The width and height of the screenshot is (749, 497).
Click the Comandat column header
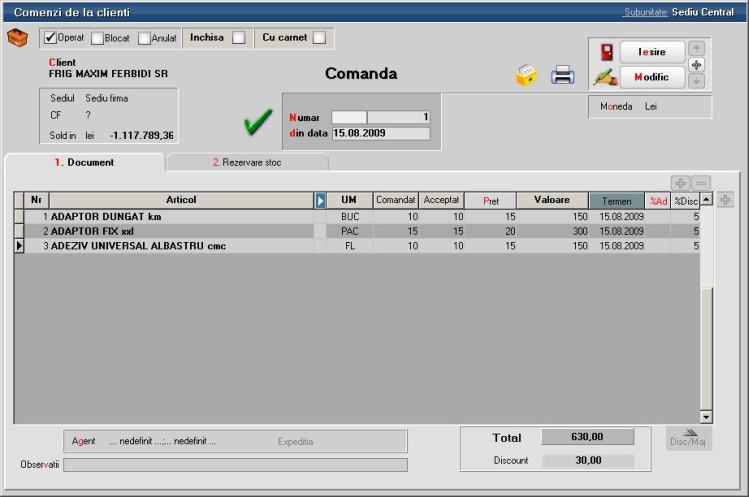(x=396, y=200)
